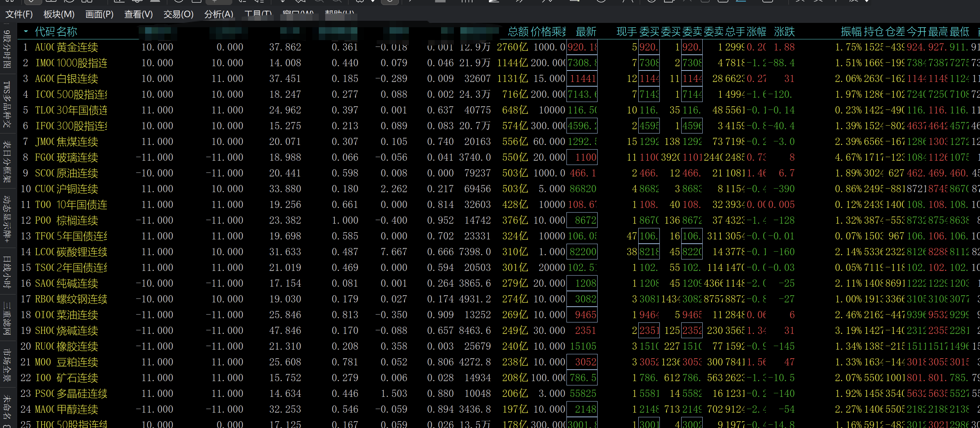This screenshot has height=428, width=980.
Task: Click boxed latest price 1100 for 玻璃连续
Action: coord(582,157)
